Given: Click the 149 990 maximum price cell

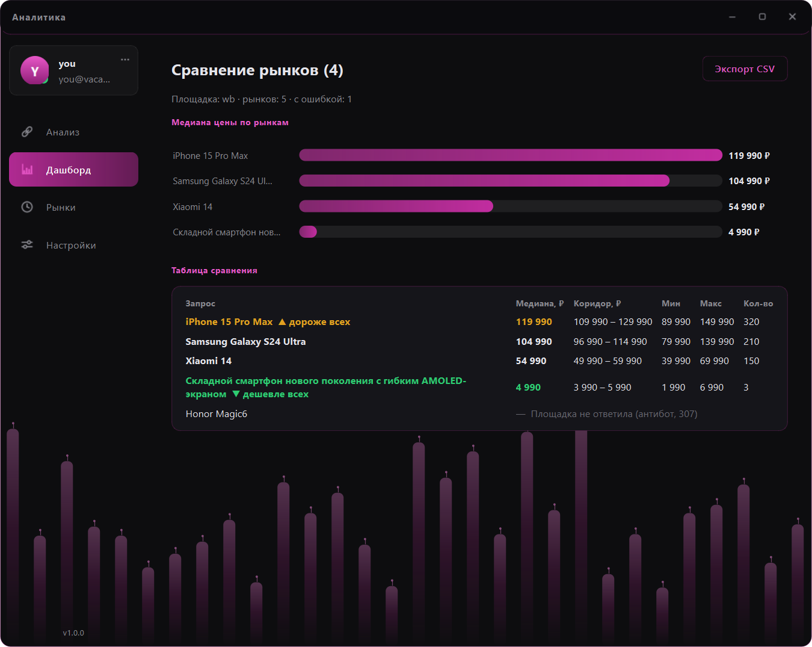Looking at the screenshot, I should click(717, 322).
